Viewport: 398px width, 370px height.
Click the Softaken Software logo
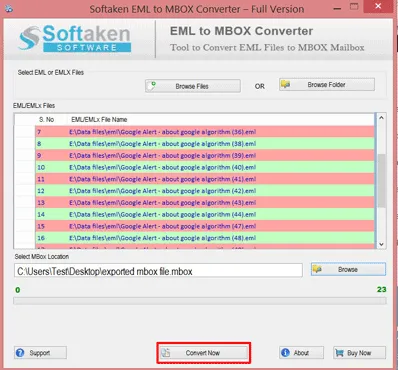75,39
